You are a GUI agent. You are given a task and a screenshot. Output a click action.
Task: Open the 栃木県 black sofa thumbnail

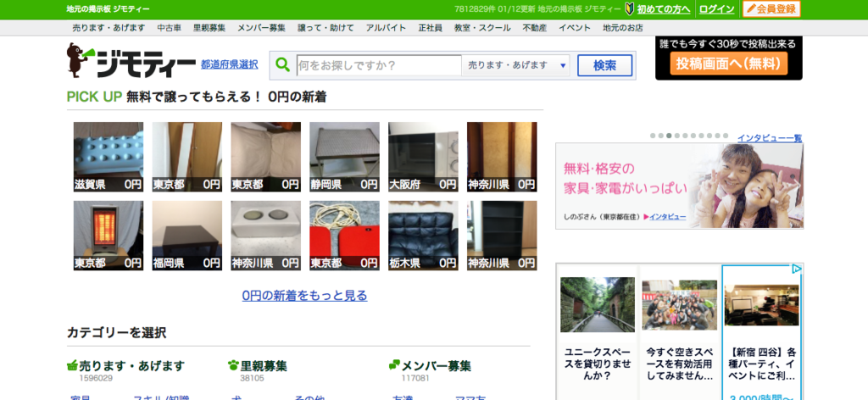click(423, 236)
